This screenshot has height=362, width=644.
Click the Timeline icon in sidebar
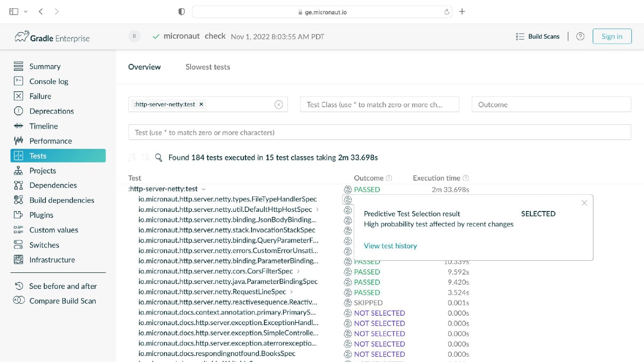click(18, 126)
